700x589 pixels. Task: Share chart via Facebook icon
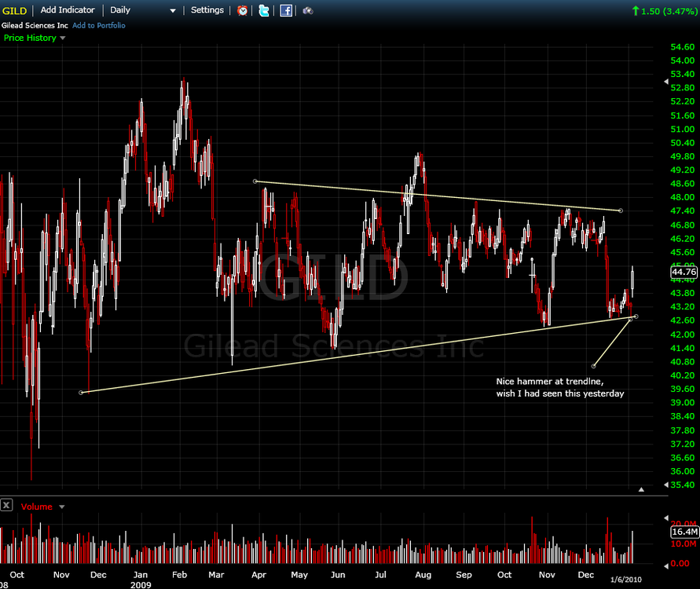click(x=286, y=11)
